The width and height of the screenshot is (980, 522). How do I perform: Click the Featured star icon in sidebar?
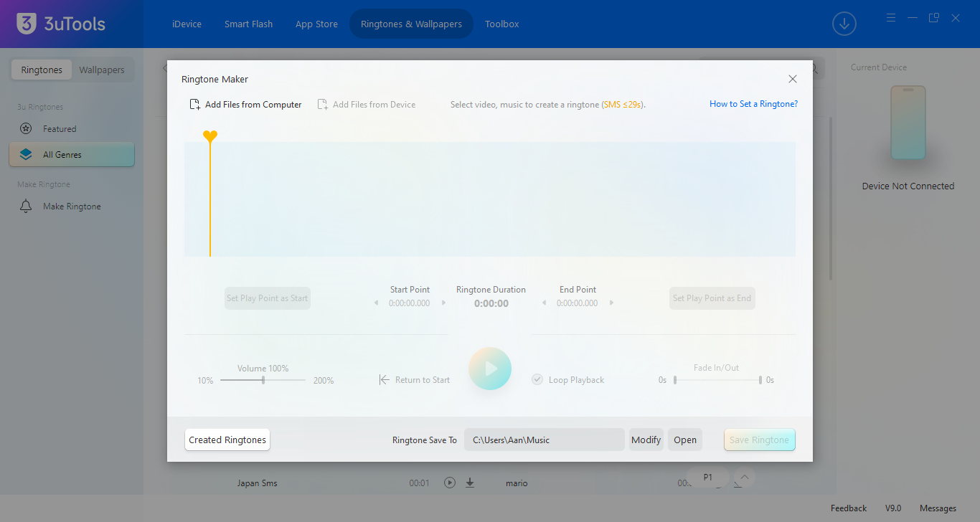[x=26, y=129]
